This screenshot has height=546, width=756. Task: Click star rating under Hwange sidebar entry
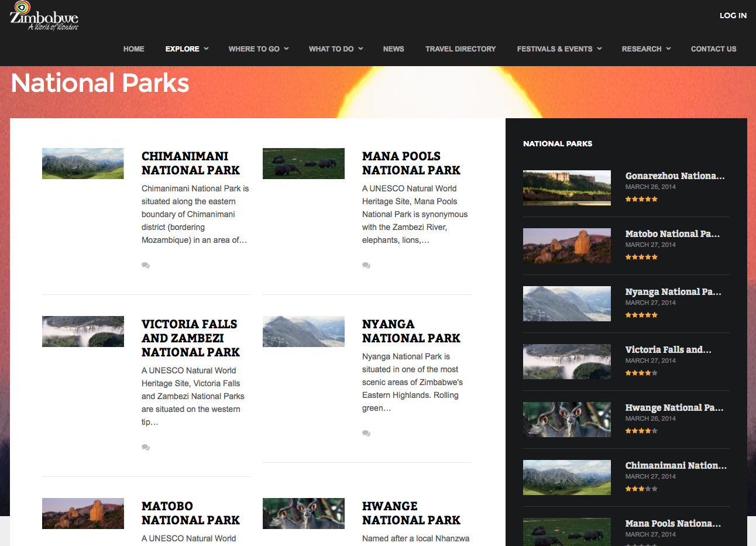click(x=641, y=431)
